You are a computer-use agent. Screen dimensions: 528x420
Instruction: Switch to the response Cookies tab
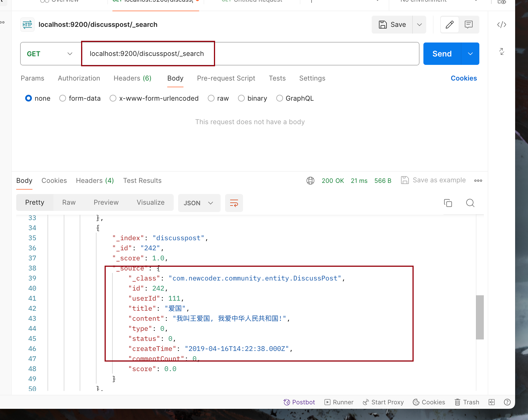coord(54,181)
